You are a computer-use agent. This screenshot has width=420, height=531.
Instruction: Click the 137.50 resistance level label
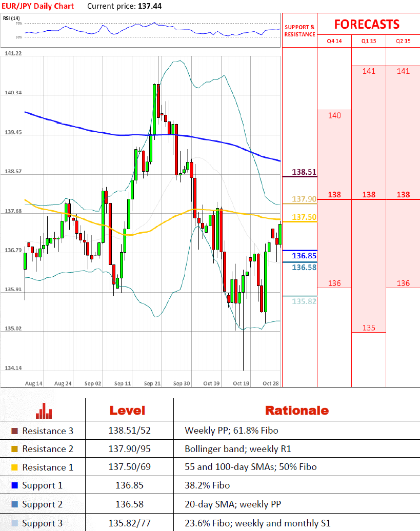[x=304, y=217]
